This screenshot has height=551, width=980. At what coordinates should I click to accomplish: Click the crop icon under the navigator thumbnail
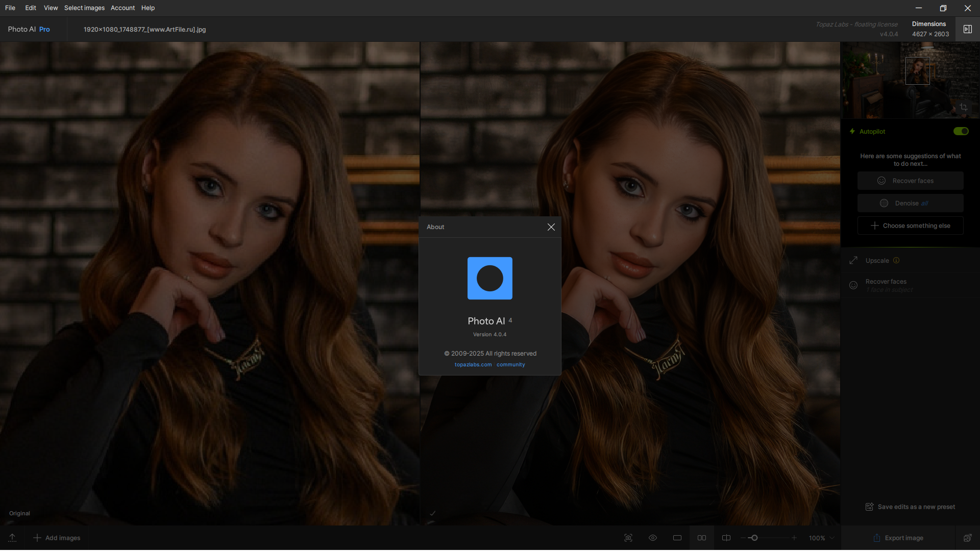[964, 107]
